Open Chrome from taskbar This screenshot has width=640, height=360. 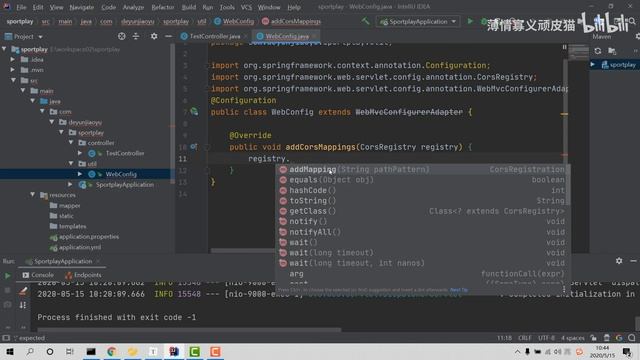click(112, 352)
